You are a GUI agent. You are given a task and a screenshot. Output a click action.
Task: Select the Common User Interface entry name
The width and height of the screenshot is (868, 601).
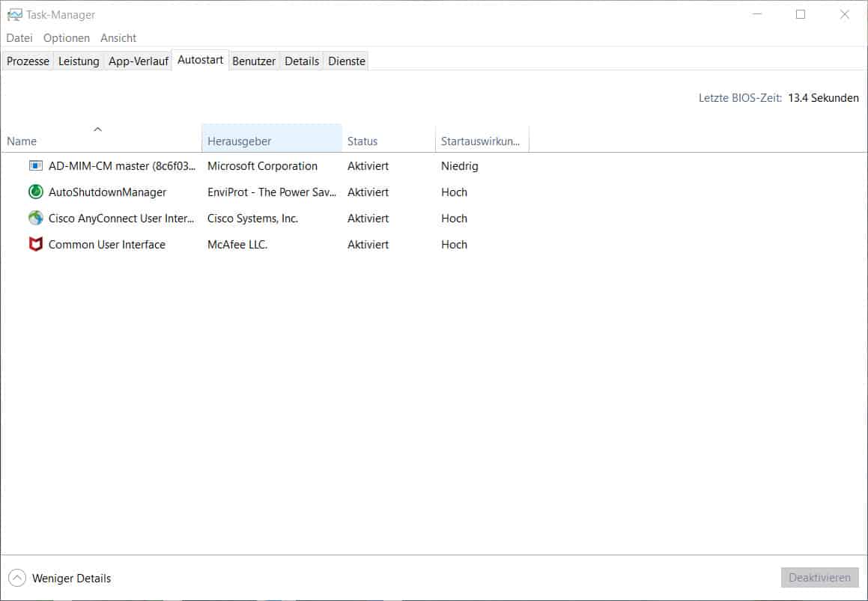(x=107, y=244)
